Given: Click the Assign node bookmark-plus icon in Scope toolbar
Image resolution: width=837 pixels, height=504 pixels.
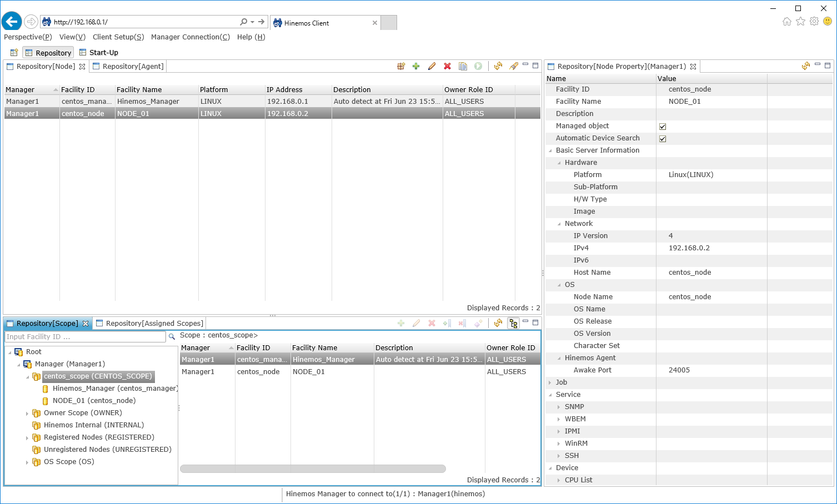Looking at the screenshot, I should click(x=447, y=323).
